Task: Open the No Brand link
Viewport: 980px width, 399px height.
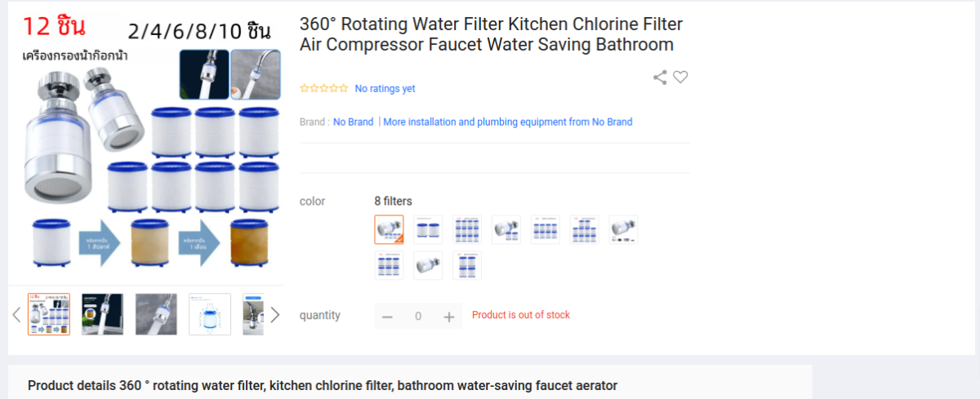Action: [x=353, y=122]
